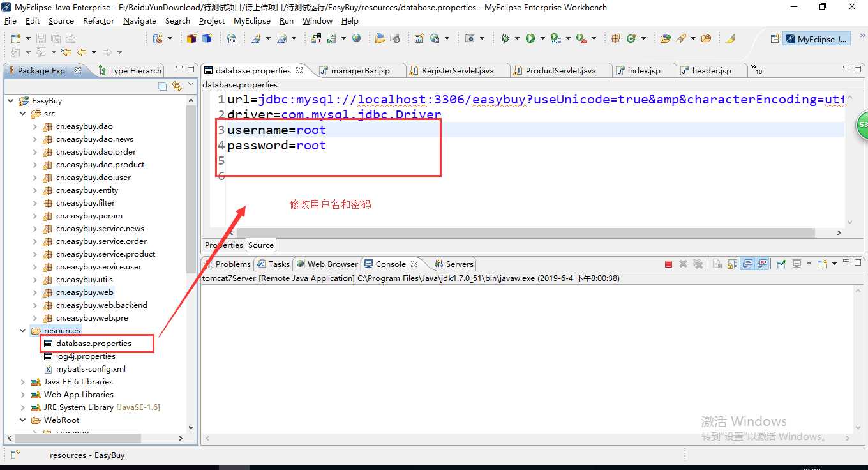The image size is (868, 470).
Task: Open the Debug dropdown arrow
Action: [x=517, y=38]
